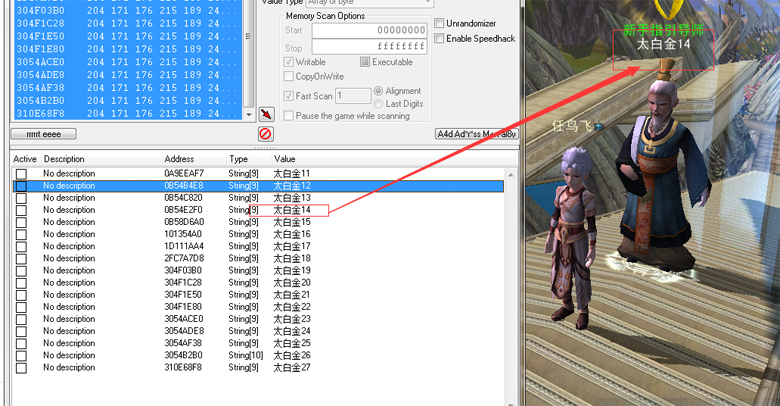The width and height of the screenshot is (780, 406).
Task: Activate checkbox for address 0B54B4E8
Action: click(21, 186)
